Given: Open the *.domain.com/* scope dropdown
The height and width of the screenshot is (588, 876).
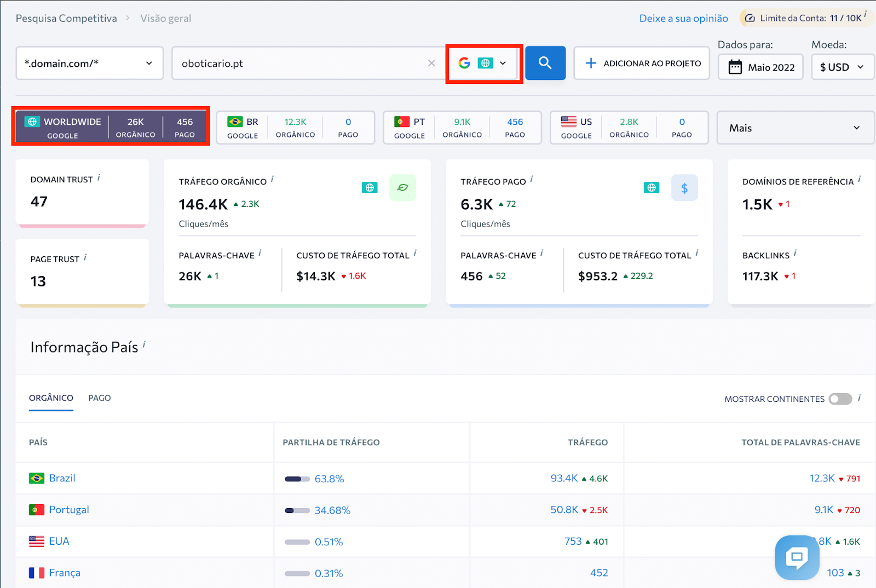Looking at the screenshot, I should tap(90, 63).
